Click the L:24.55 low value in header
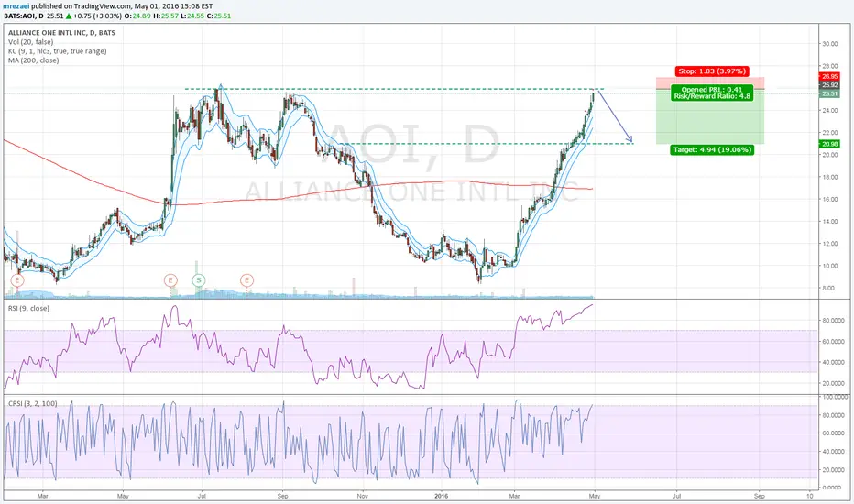 tap(192, 16)
